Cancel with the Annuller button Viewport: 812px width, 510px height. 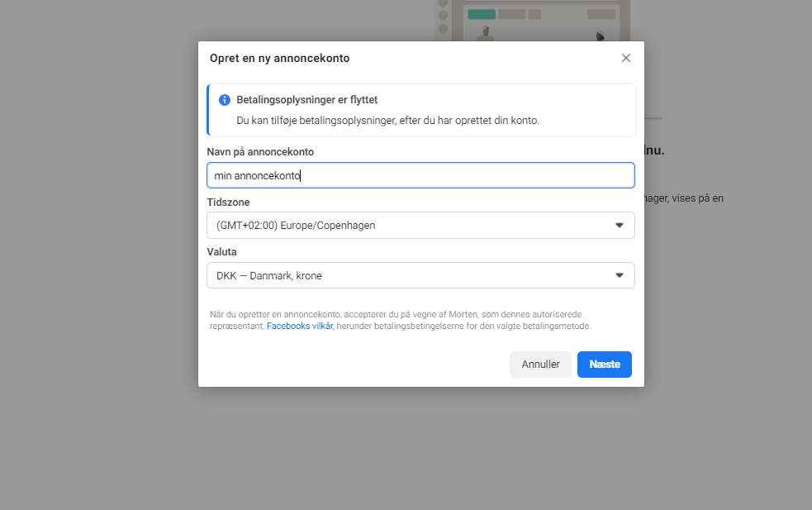point(540,365)
